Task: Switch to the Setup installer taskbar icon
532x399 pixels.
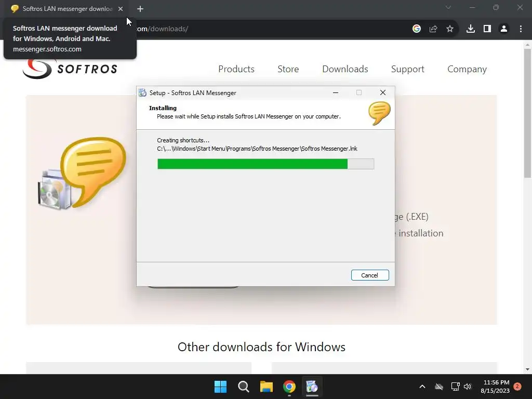Action: coord(312,387)
